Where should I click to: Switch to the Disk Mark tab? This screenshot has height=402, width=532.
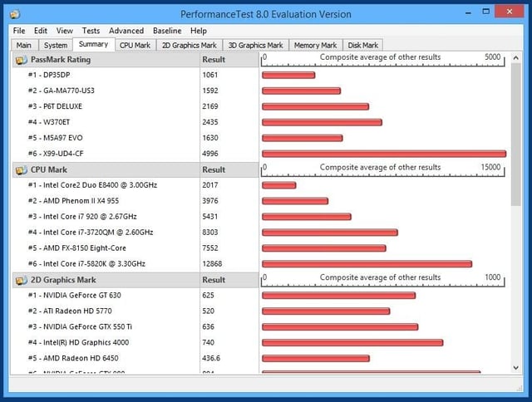click(362, 46)
